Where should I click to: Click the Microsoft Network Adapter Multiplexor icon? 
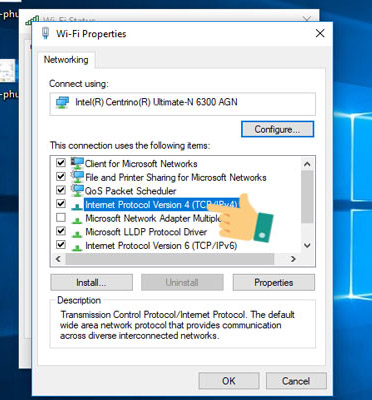click(77, 220)
